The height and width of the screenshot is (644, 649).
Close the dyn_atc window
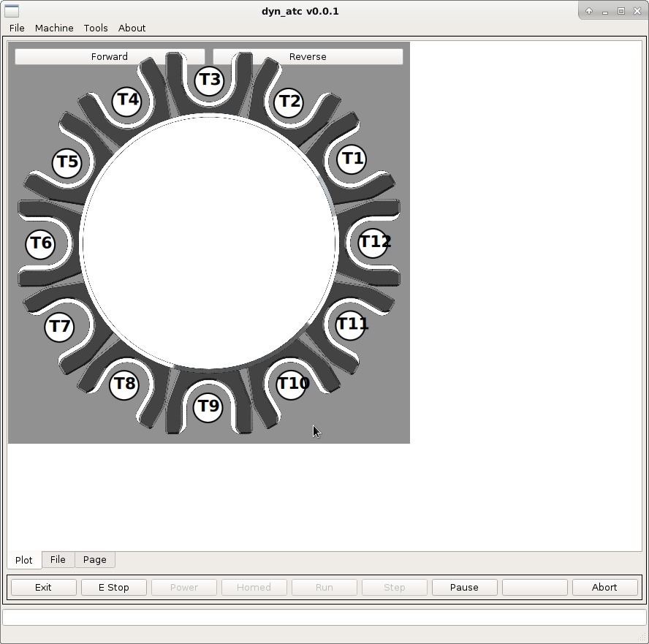637,11
